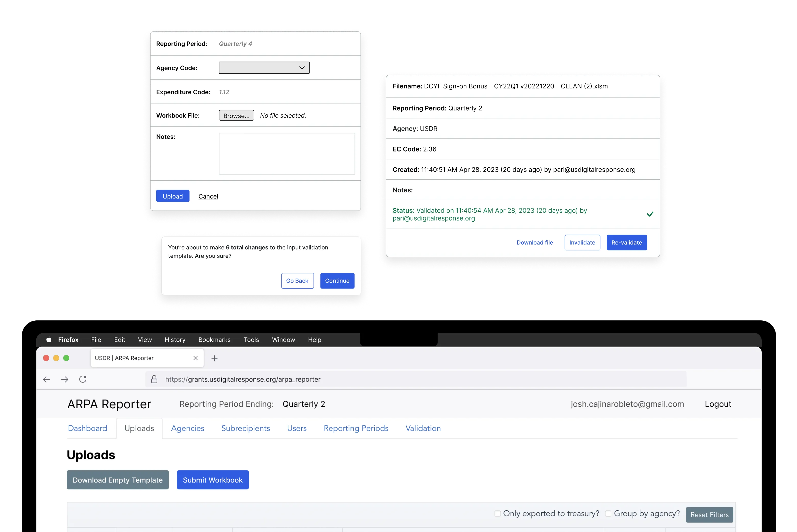The width and height of the screenshot is (797, 532).
Task: Click the 1.12 expenditure code value
Action: [224, 92]
